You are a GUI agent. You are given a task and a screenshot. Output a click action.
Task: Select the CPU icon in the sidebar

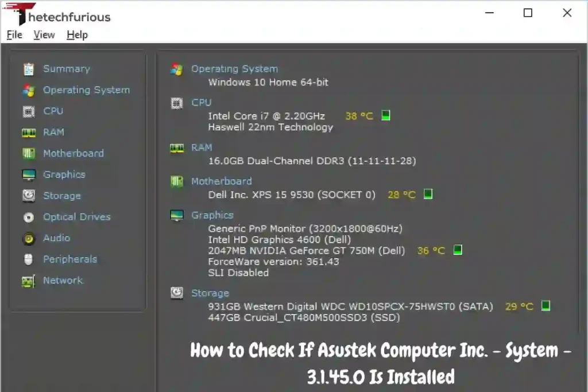click(x=28, y=111)
